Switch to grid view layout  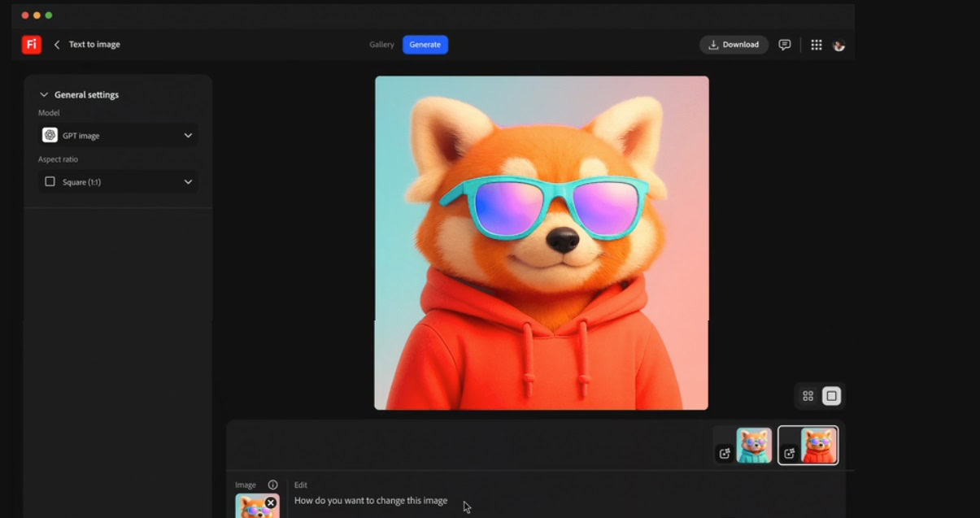(808, 396)
